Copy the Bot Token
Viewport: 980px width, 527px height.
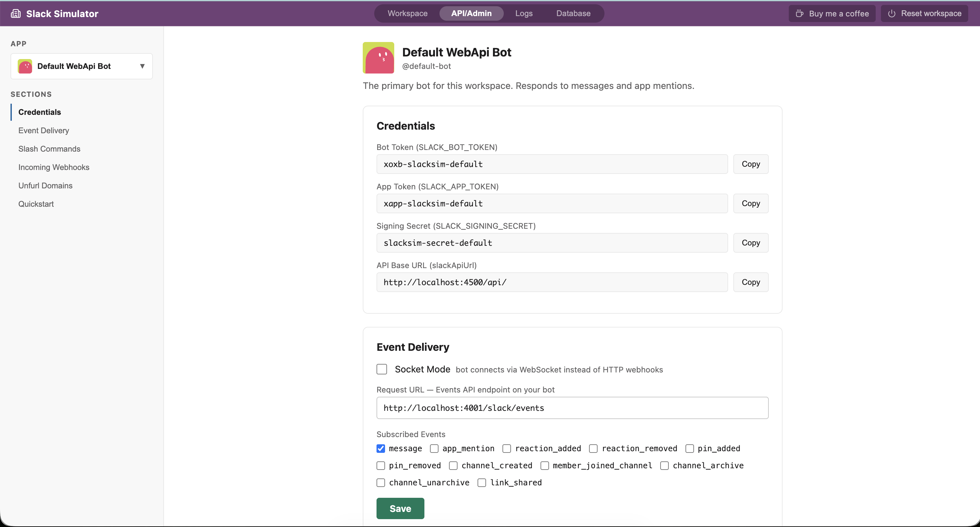(x=751, y=164)
